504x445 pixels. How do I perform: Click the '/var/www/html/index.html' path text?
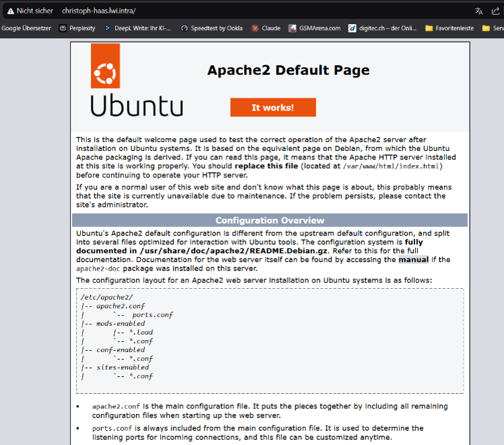pos(390,166)
